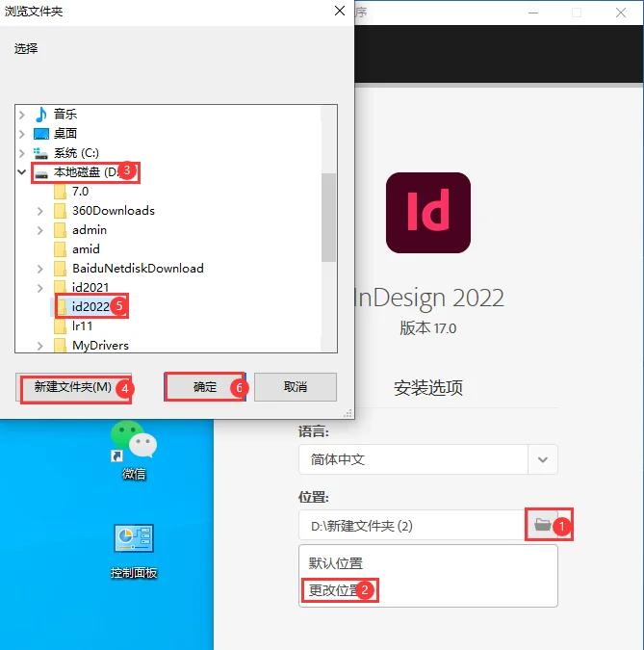This screenshot has height=650, width=644.
Task: Expand the MyDrivers folder node
Action: click(x=40, y=346)
